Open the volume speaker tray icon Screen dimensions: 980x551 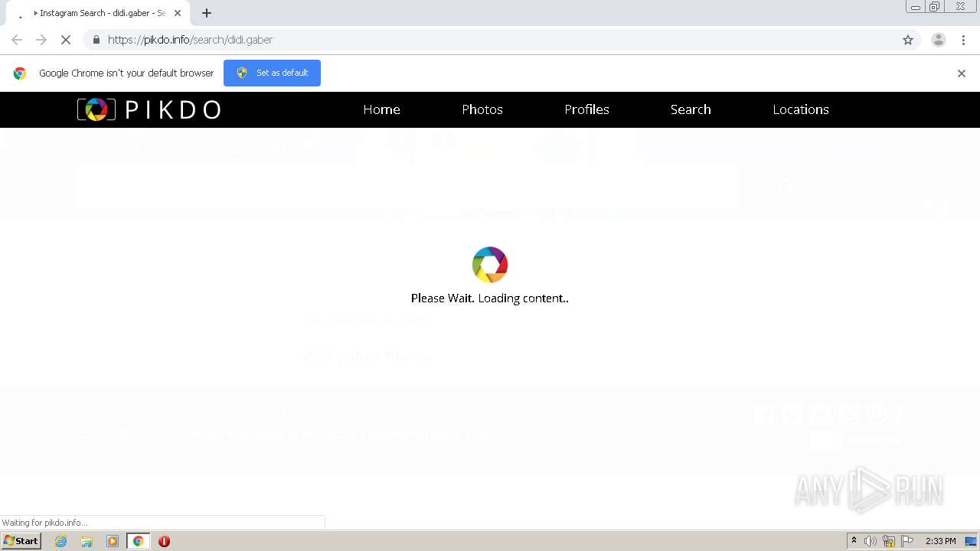pyautogui.click(x=871, y=541)
